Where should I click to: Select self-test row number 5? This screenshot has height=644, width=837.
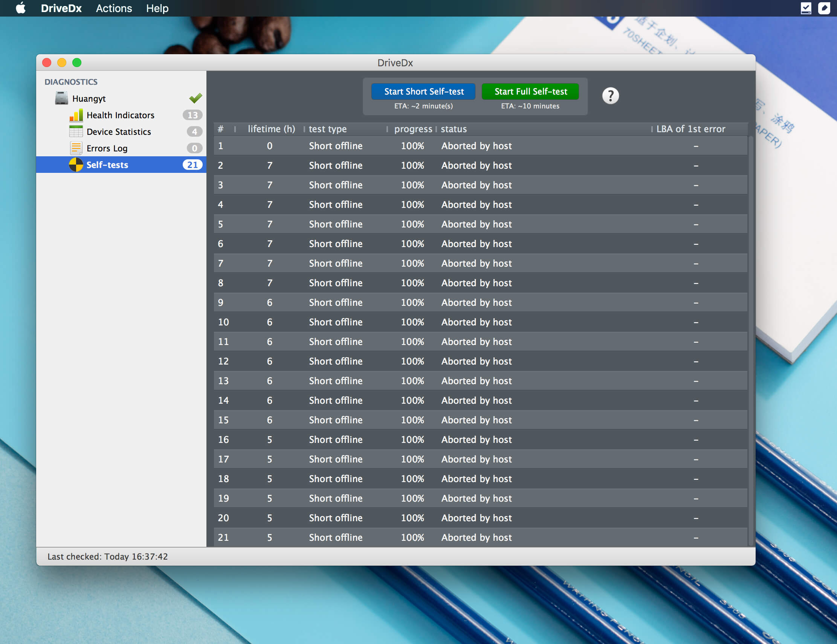coord(481,224)
